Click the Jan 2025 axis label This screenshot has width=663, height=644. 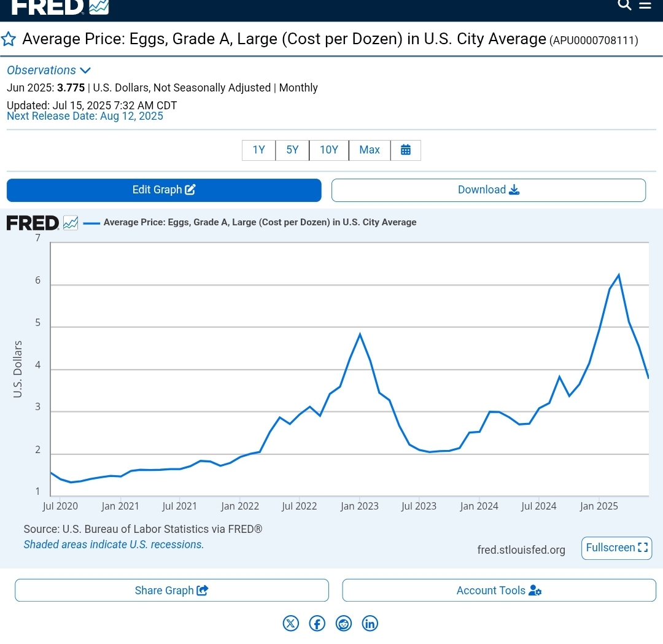click(x=599, y=506)
